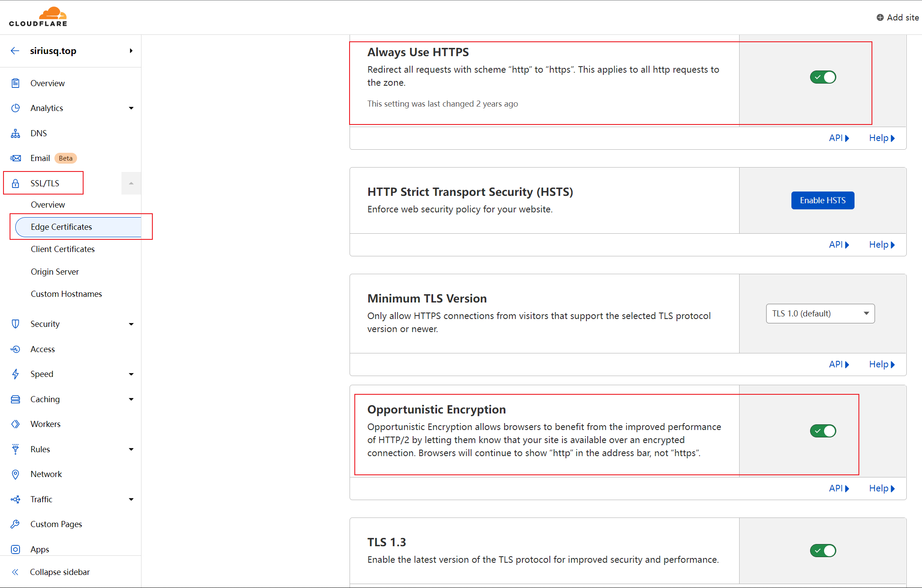Click the SSL/TLS padlock icon
The height and width of the screenshot is (588, 922).
pos(16,183)
